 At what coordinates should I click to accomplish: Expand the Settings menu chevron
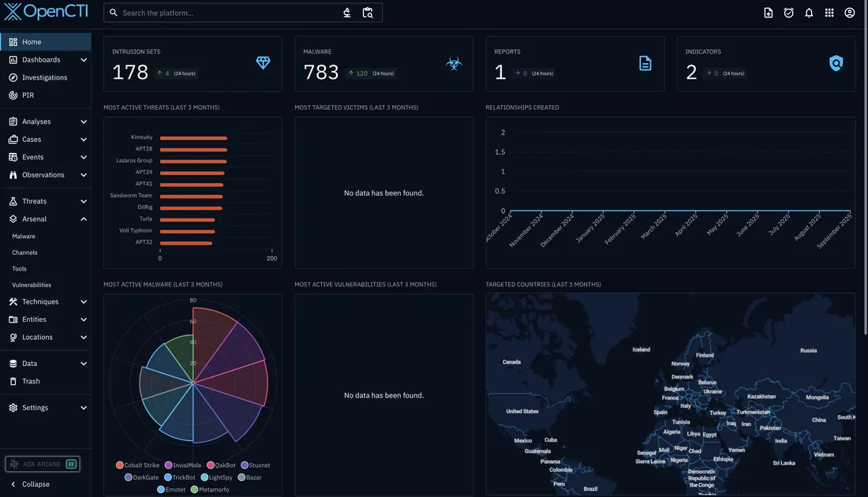pos(84,408)
